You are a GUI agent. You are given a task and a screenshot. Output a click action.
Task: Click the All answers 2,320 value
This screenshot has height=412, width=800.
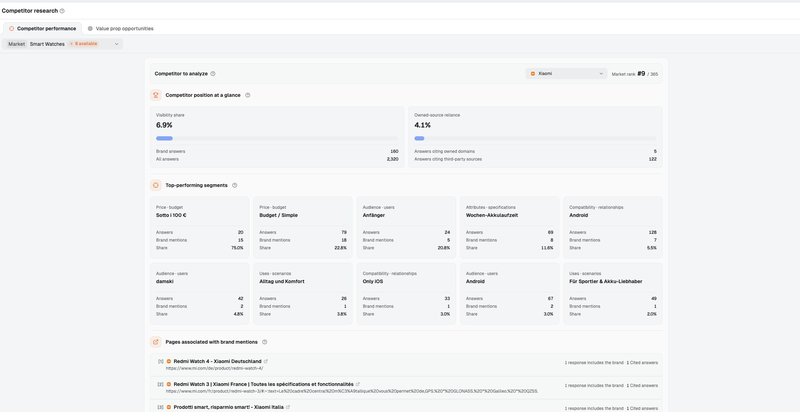[x=392, y=159]
